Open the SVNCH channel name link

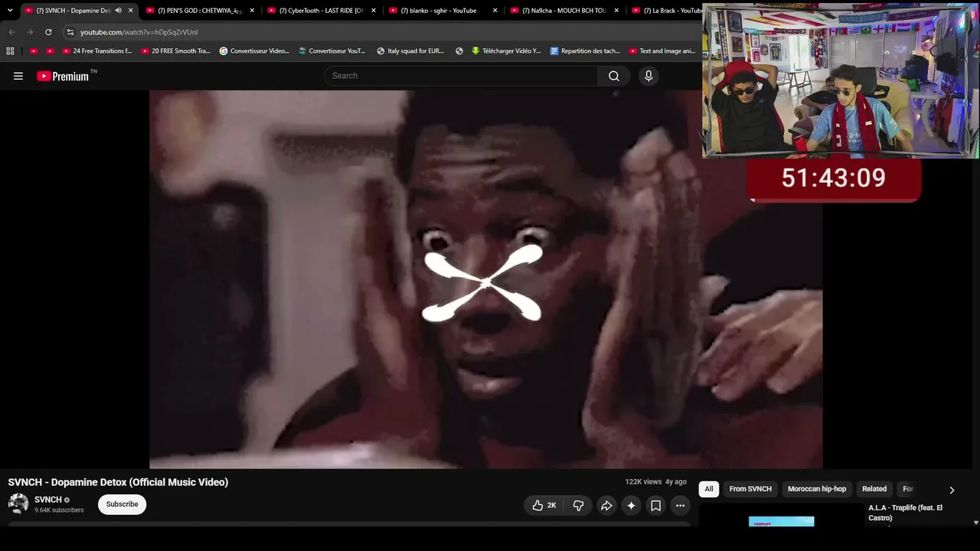click(x=47, y=500)
